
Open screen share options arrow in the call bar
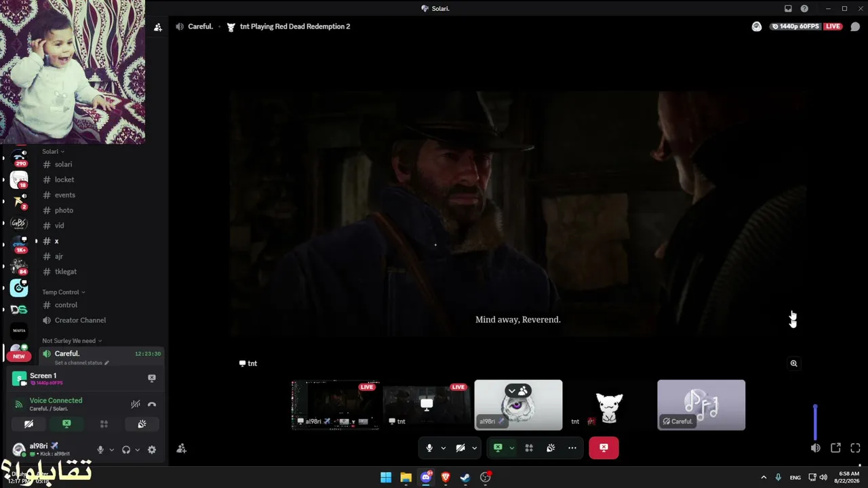point(511,448)
